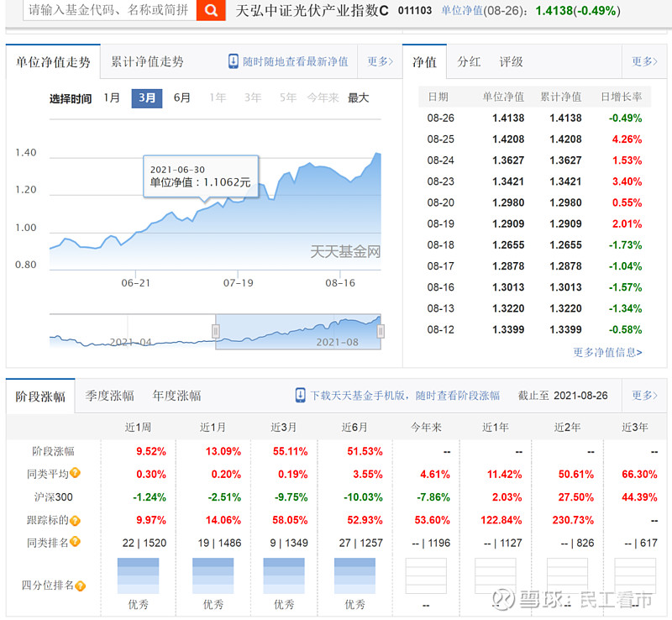Viewport: 672px width, 620px height.
Task: Click -1.73% daily growth for 08-18
Action: click(625, 245)
